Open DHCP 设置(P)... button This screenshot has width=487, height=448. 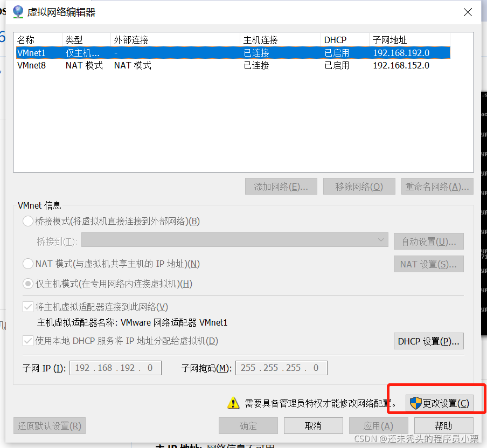pos(429,341)
